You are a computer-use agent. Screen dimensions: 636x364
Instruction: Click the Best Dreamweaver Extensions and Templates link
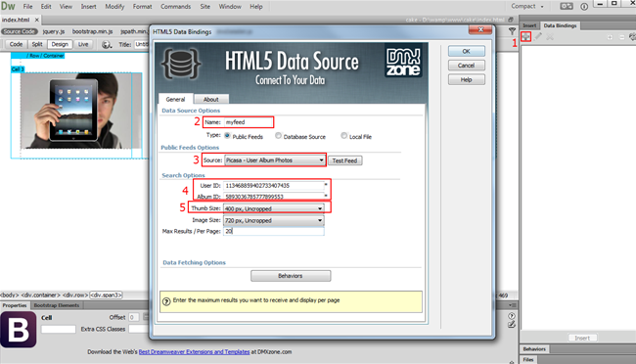194,352
